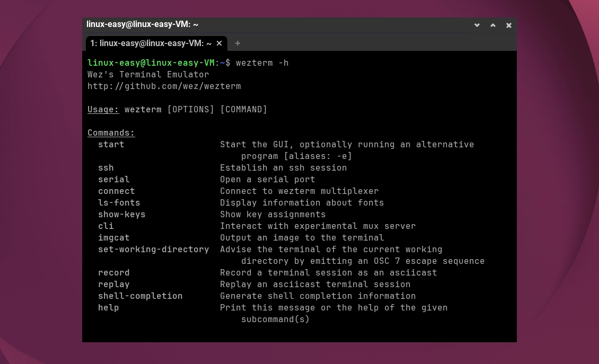Image resolution: width=599 pixels, height=364 pixels.
Task: Click the typed command wezterm -h
Action: click(x=262, y=63)
